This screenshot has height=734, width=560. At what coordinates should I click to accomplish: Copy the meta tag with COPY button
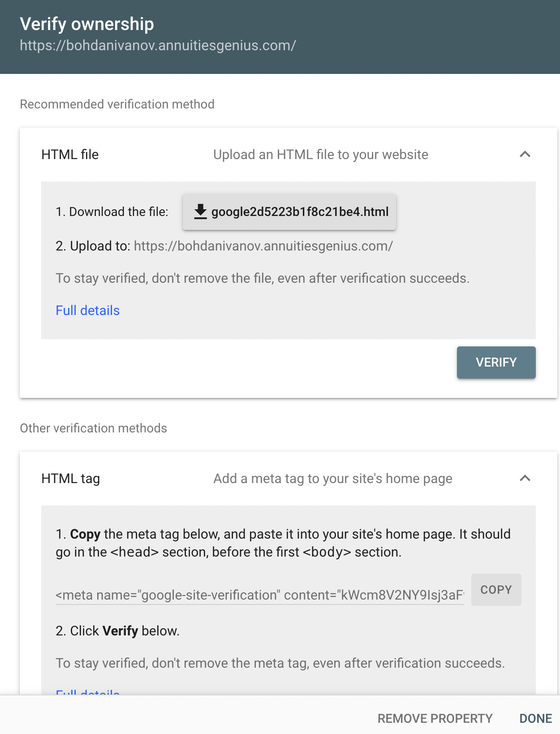pyautogui.click(x=496, y=590)
